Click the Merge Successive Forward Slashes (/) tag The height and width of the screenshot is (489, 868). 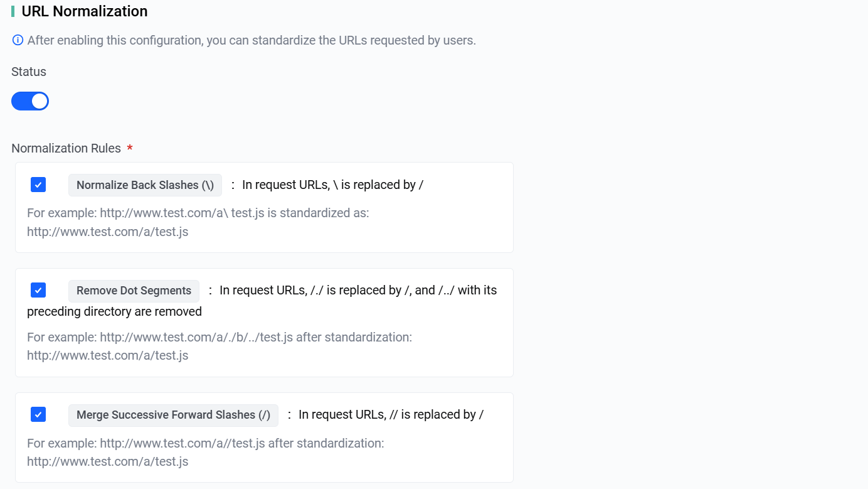pyautogui.click(x=173, y=415)
